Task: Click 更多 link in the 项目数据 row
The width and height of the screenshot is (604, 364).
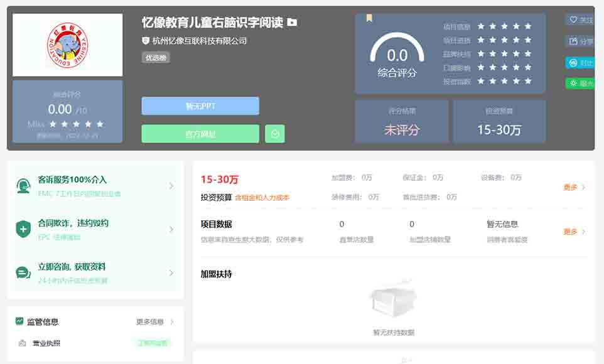Action: point(570,232)
